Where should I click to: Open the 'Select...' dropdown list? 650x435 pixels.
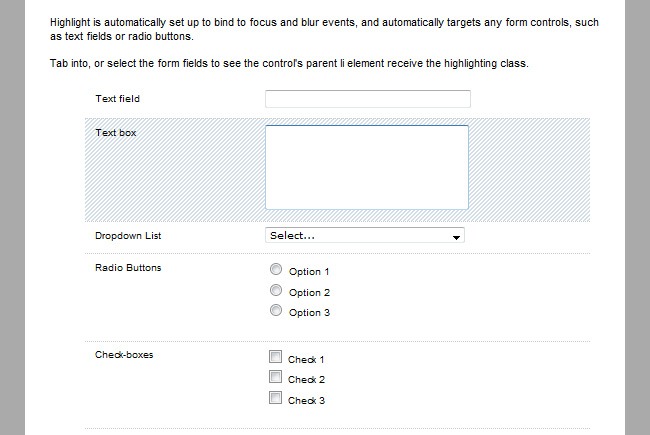click(365, 236)
